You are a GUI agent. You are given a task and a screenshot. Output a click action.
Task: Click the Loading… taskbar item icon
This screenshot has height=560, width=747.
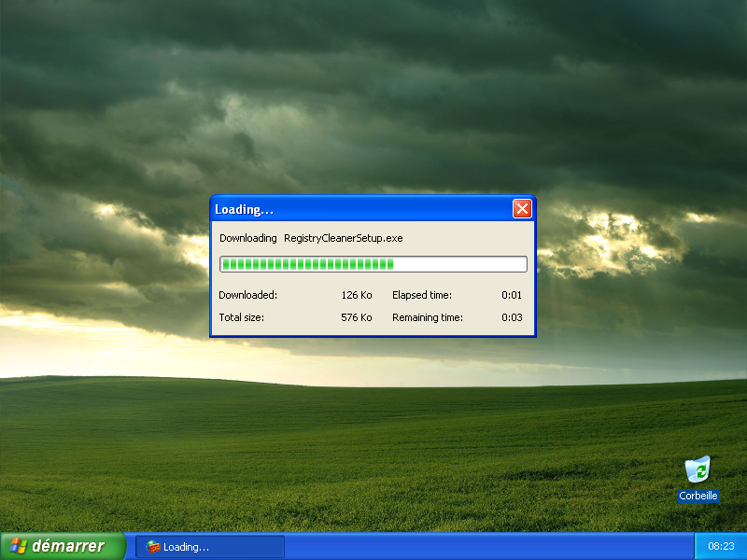[x=153, y=547]
